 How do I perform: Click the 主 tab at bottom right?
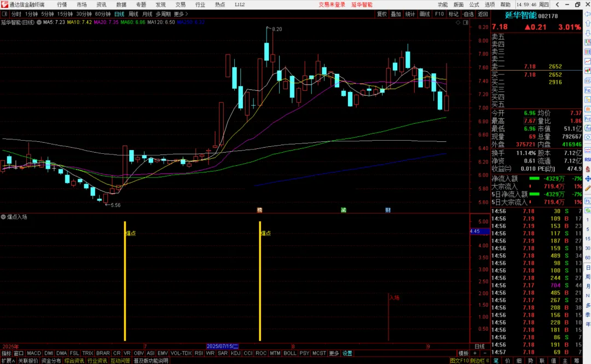(565, 361)
